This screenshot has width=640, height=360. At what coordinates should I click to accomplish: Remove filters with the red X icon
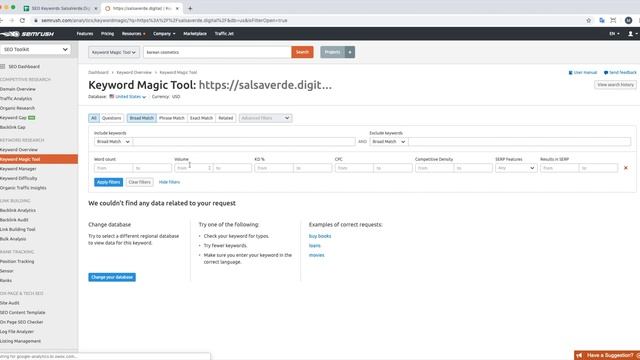click(x=625, y=168)
